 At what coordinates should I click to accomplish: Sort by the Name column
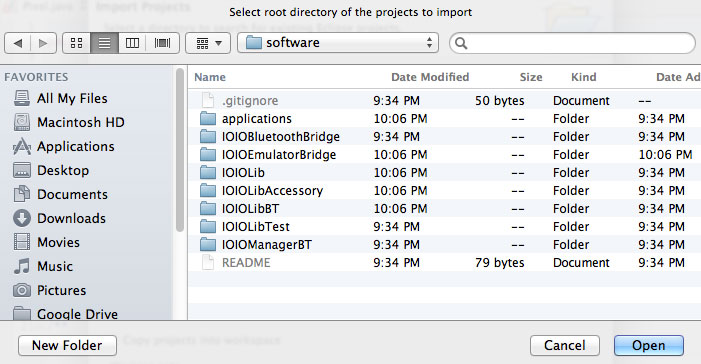pyautogui.click(x=210, y=77)
